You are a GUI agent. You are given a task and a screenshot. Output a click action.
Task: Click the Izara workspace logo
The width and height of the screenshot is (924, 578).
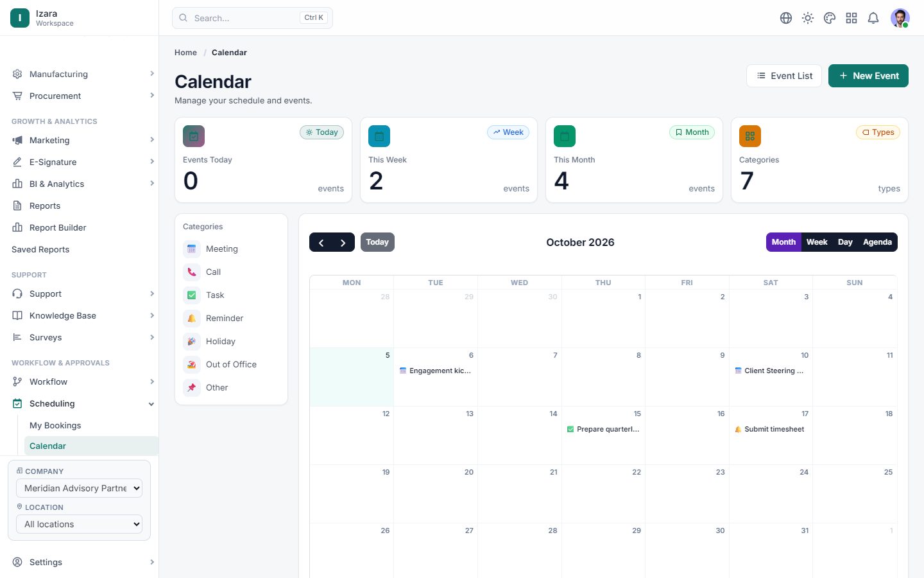(20, 18)
